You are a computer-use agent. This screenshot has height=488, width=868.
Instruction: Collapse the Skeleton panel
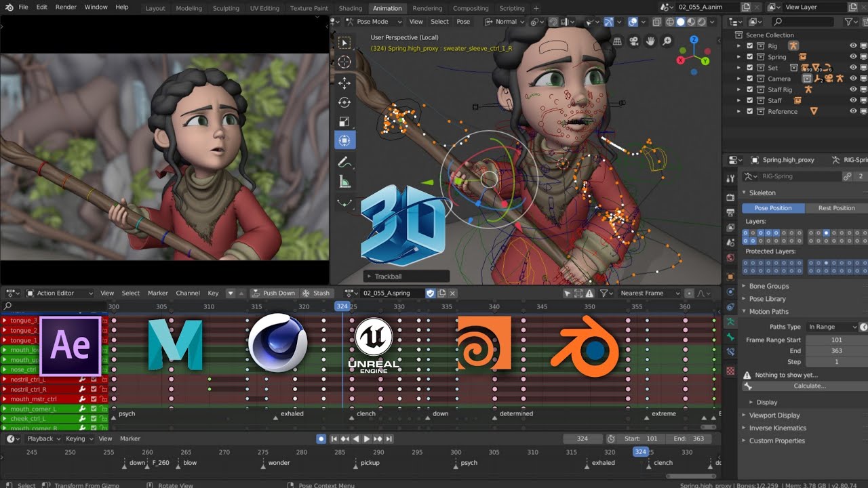coord(762,192)
